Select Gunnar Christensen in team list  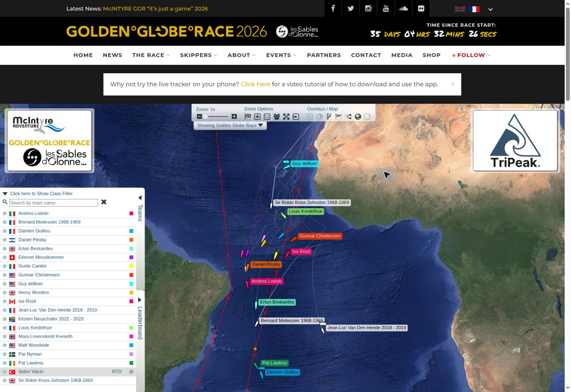tap(39, 275)
